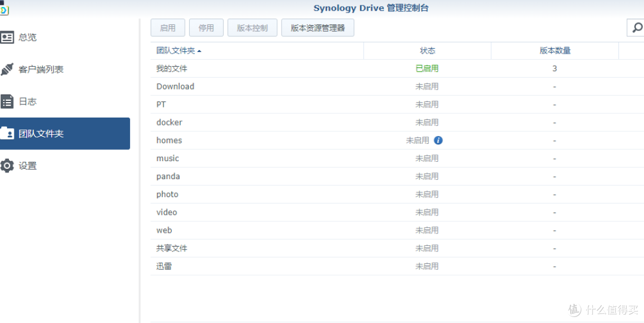This screenshot has width=644, height=323.
Task: Click the Log (日志) list icon
Action: point(7,101)
